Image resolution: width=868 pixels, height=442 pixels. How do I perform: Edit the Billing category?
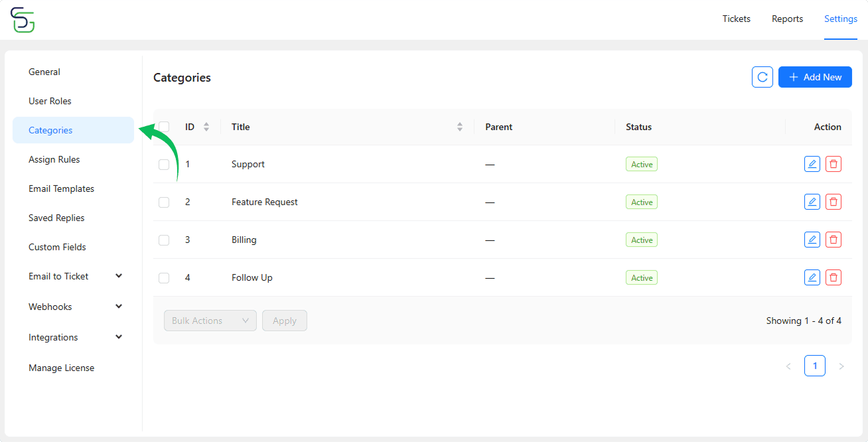[812, 240]
